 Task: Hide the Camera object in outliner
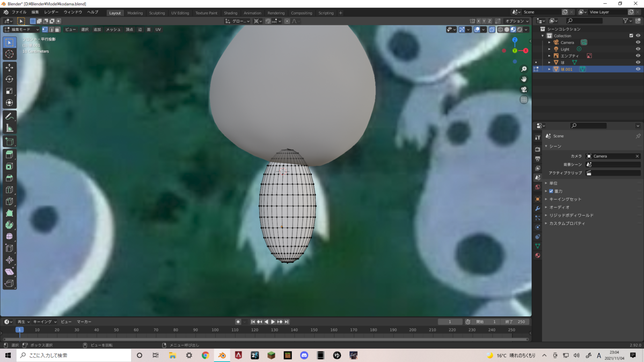pos(638,42)
